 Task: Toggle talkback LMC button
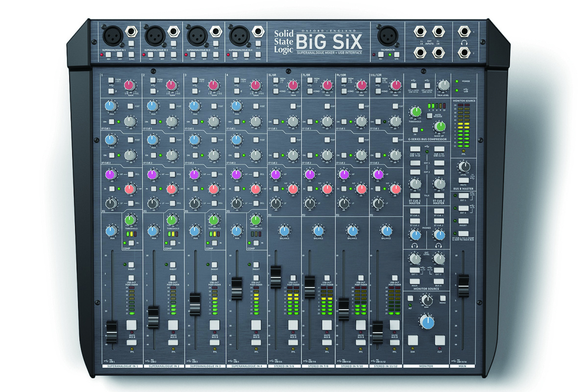point(398,54)
